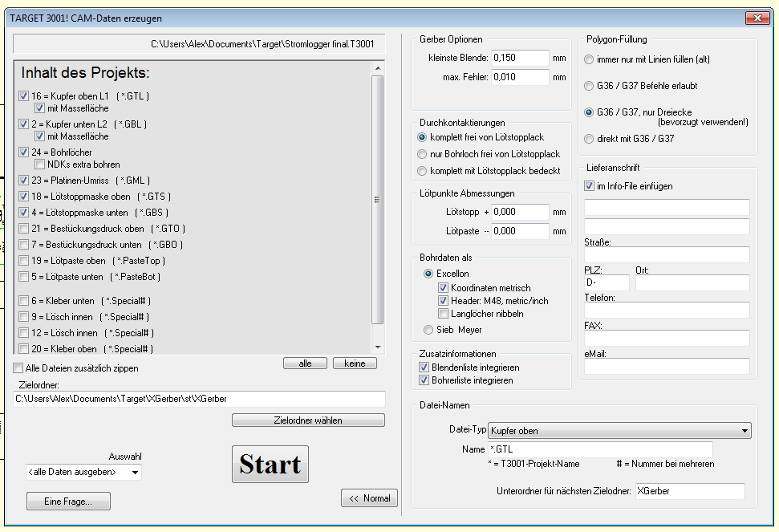Toggle 4 = Lötstoppmaske unten checkbox
Screen dimensions: 779x532
[x=23, y=212]
